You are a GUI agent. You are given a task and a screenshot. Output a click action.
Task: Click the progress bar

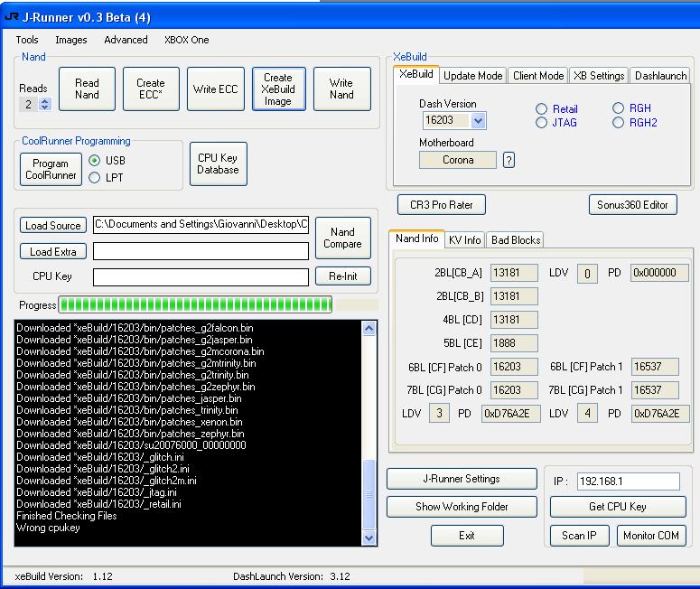(195, 305)
